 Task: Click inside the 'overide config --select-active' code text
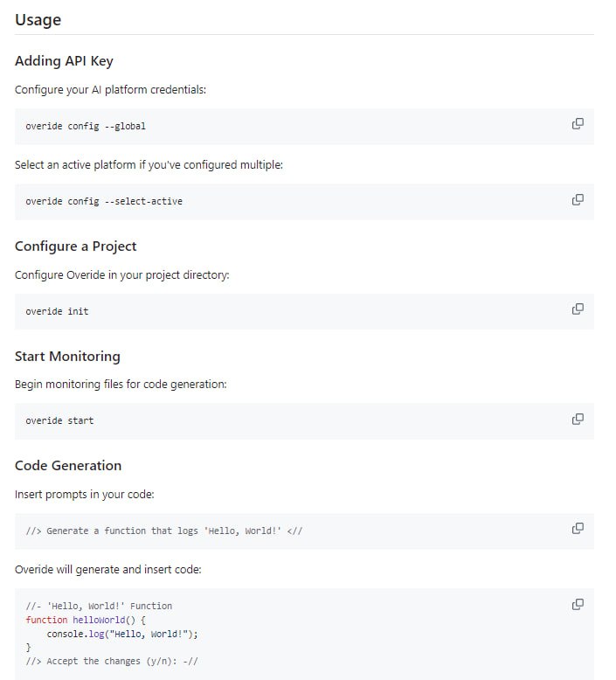(x=104, y=201)
